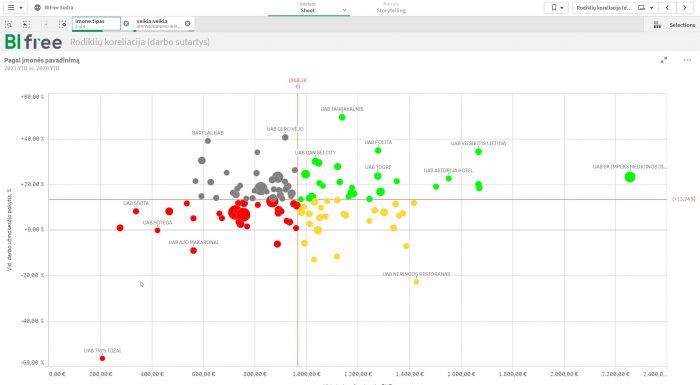Screen dimensions: 700x385
Task: Open the hamburger navigation menu
Action: pyautogui.click(x=15, y=8)
